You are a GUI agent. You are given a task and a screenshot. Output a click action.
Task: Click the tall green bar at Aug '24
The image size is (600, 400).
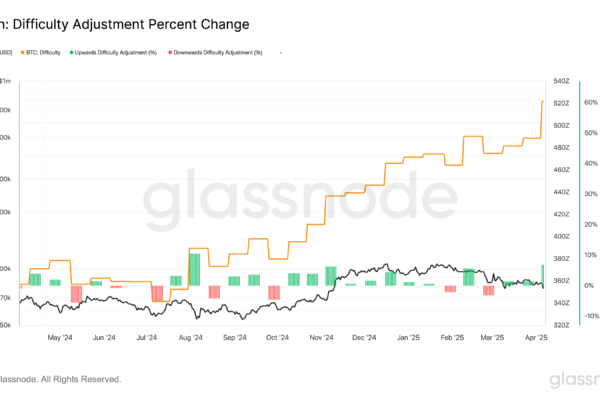194,269
